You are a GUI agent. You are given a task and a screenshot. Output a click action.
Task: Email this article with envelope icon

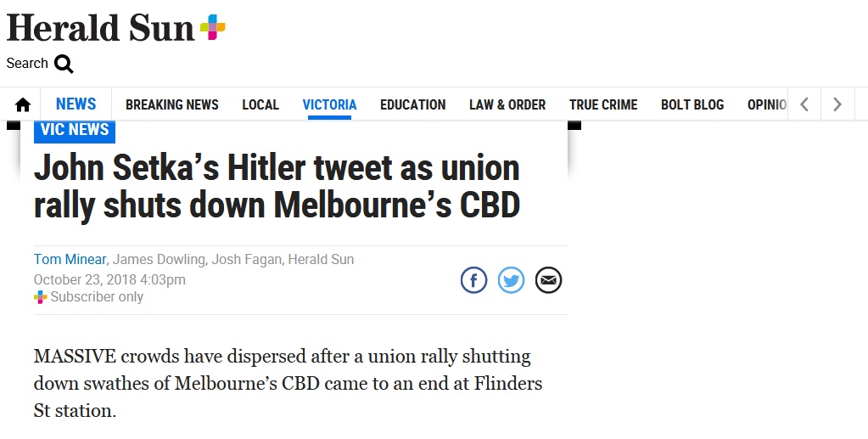[549, 280]
